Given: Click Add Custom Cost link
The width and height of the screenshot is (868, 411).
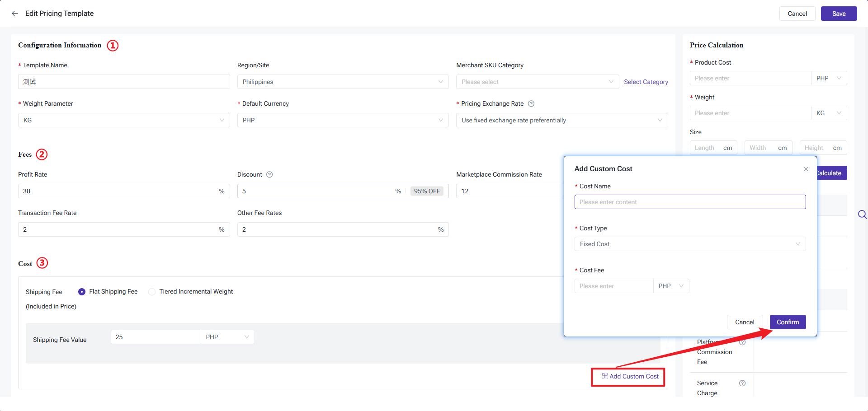Looking at the screenshot, I should (x=630, y=376).
